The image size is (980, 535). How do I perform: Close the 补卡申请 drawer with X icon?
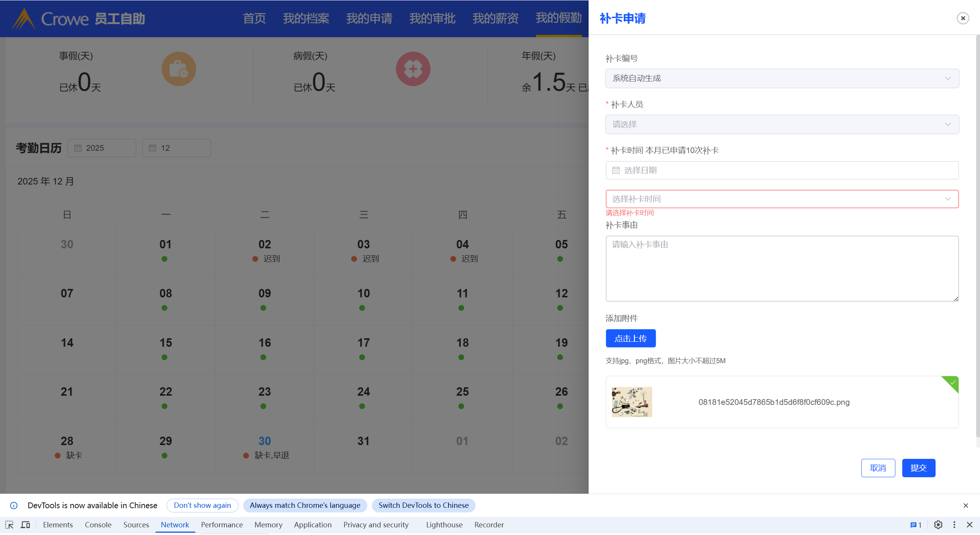point(962,18)
